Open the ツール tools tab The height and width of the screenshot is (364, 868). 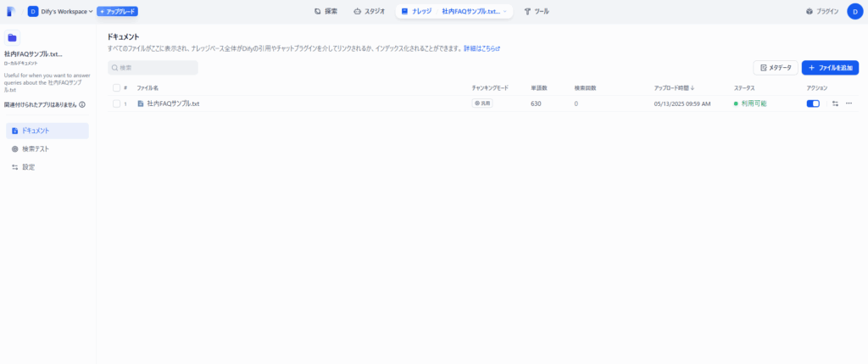point(537,11)
